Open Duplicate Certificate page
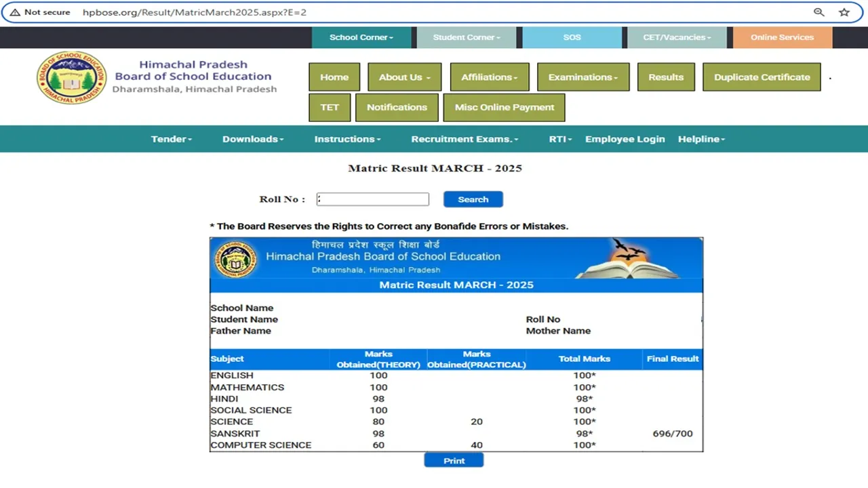Screen dimensions: 868x488 762,77
